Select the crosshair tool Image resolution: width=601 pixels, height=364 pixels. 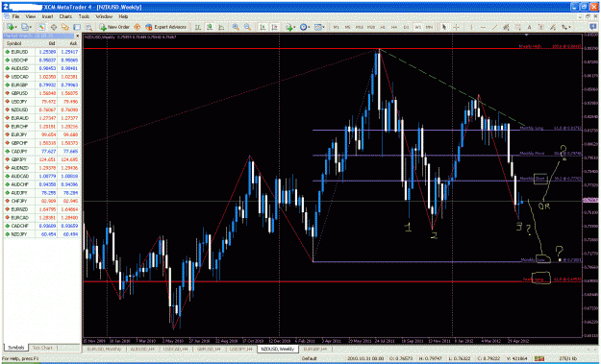click(x=456, y=27)
